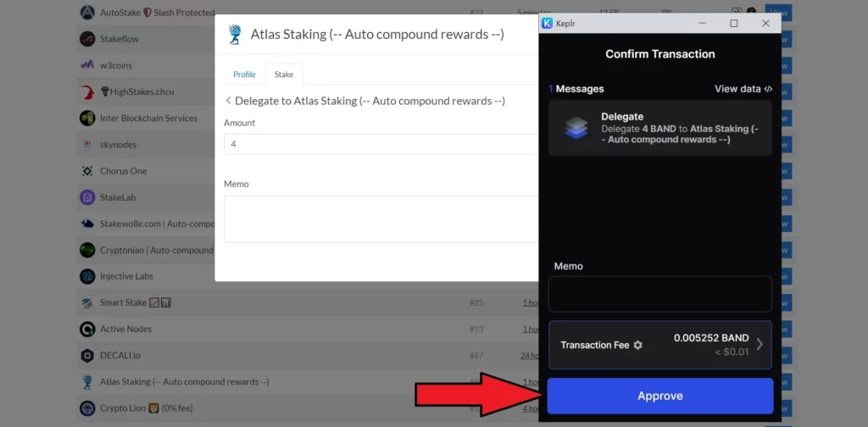The width and height of the screenshot is (868, 427).
Task: Select the Stake tab
Action: click(284, 75)
